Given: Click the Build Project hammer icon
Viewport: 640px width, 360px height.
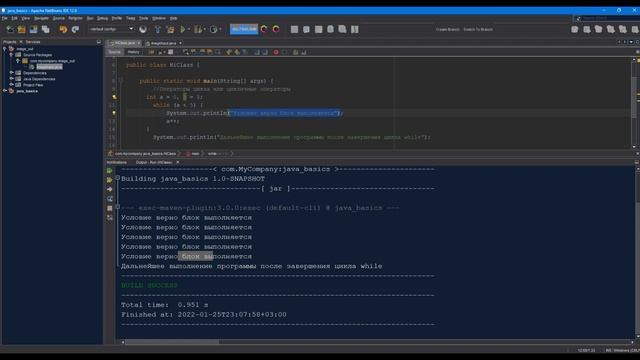Looking at the screenshot, I should pos(158,29).
